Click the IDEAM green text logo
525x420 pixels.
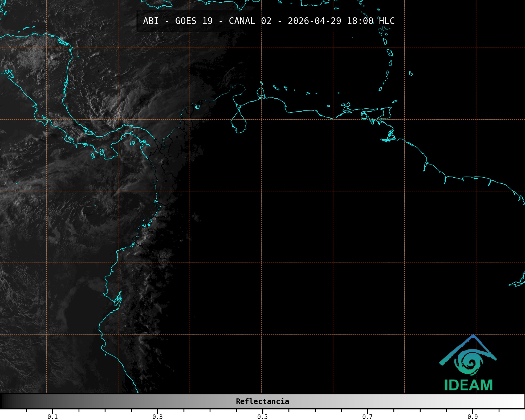468,385
